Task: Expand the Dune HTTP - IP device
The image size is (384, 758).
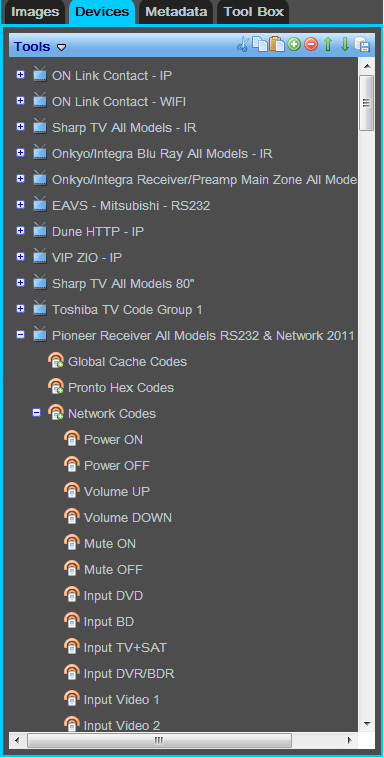Action: pyautogui.click(x=20, y=231)
